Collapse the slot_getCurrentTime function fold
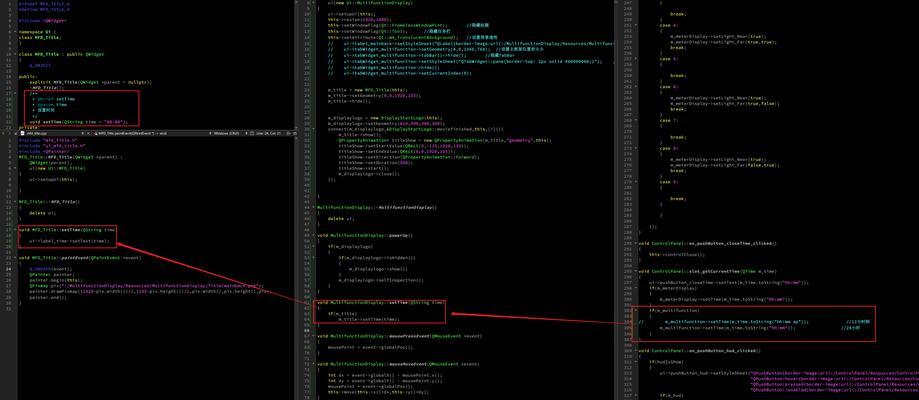This screenshot has height=400, width=919. tap(636, 271)
